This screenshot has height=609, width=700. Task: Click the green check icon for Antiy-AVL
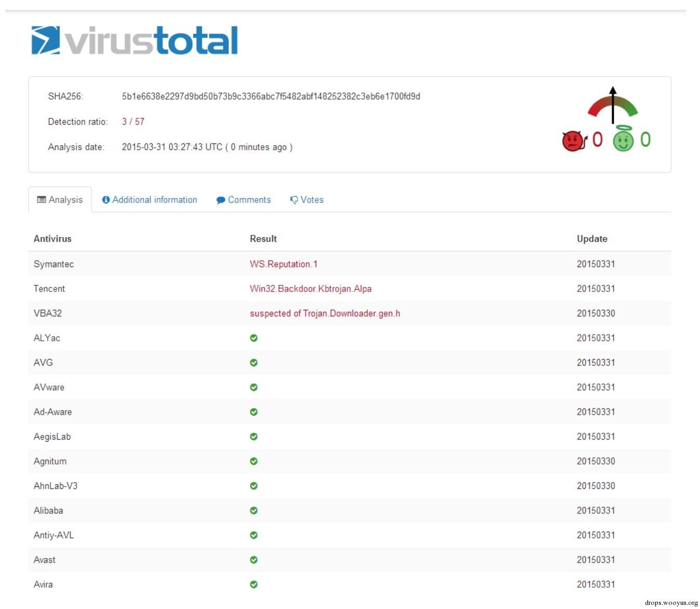point(254,535)
